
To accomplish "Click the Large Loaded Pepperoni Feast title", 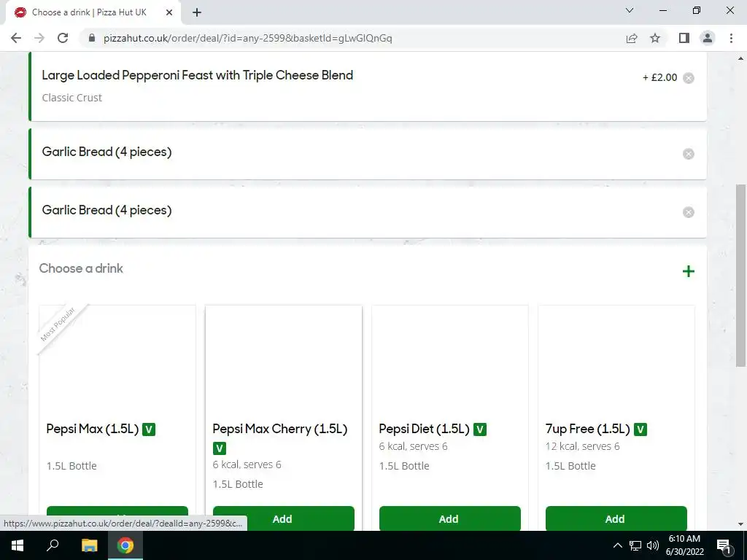I will (197, 75).
